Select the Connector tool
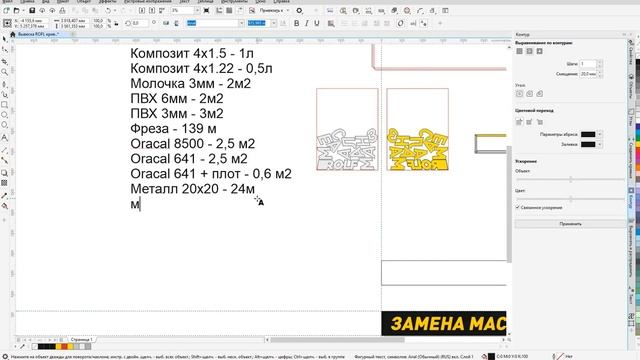The image size is (640, 360). [x=4, y=160]
